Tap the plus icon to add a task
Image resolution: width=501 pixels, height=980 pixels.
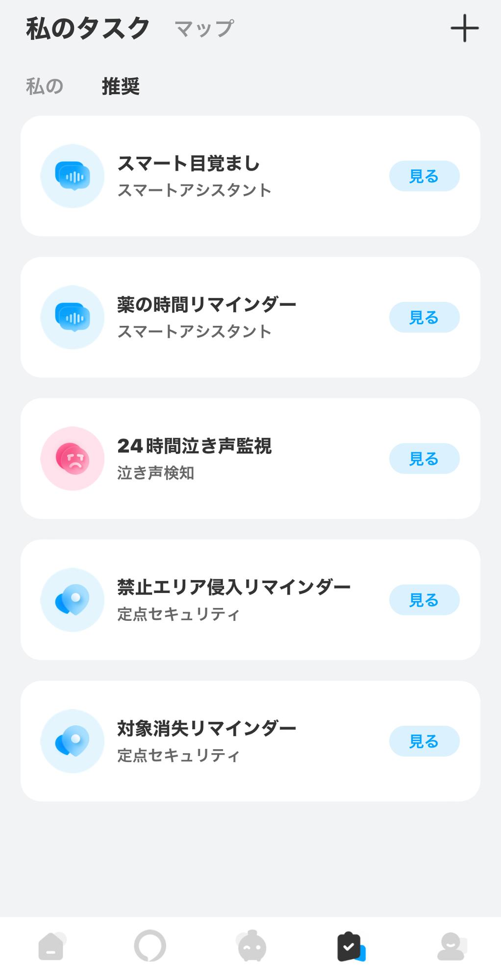pyautogui.click(x=464, y=28)
